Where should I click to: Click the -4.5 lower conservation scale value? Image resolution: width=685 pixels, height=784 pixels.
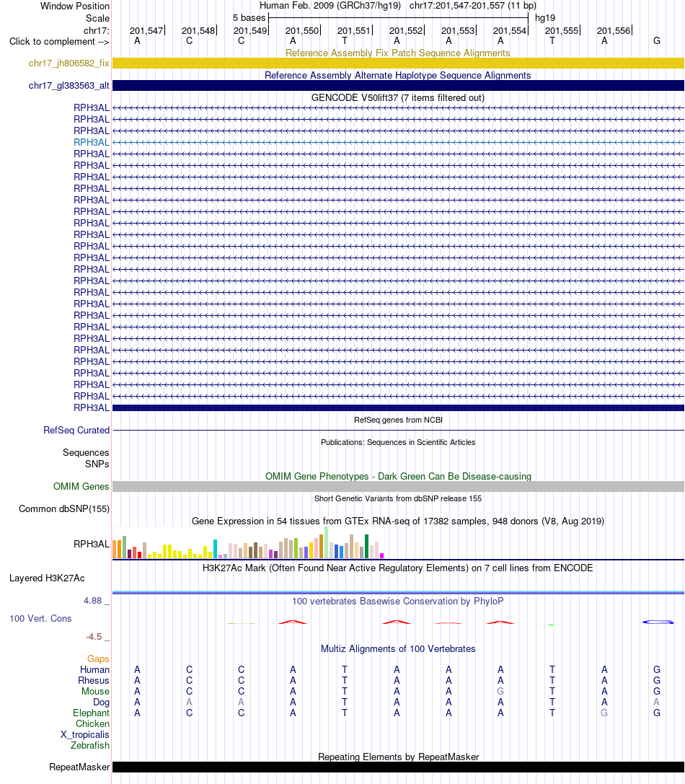94,636
